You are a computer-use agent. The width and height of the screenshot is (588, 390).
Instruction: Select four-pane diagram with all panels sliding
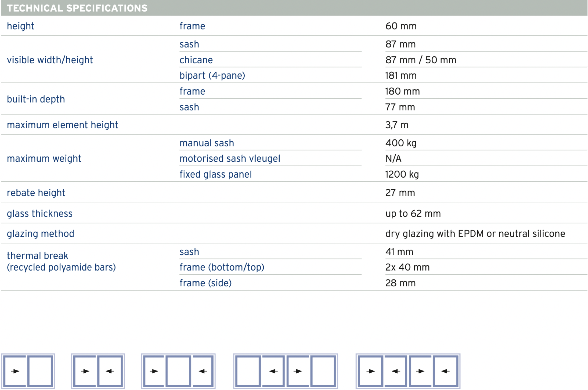[x=408, y=371]
